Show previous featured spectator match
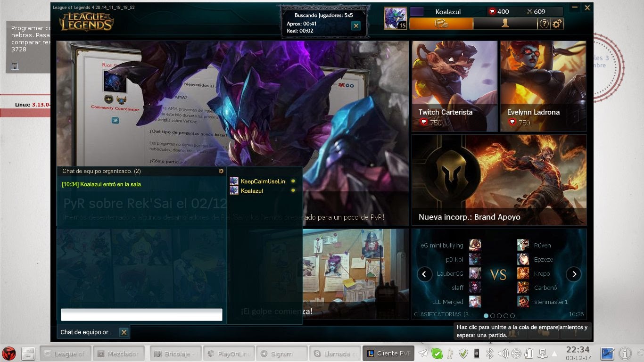 424,274
